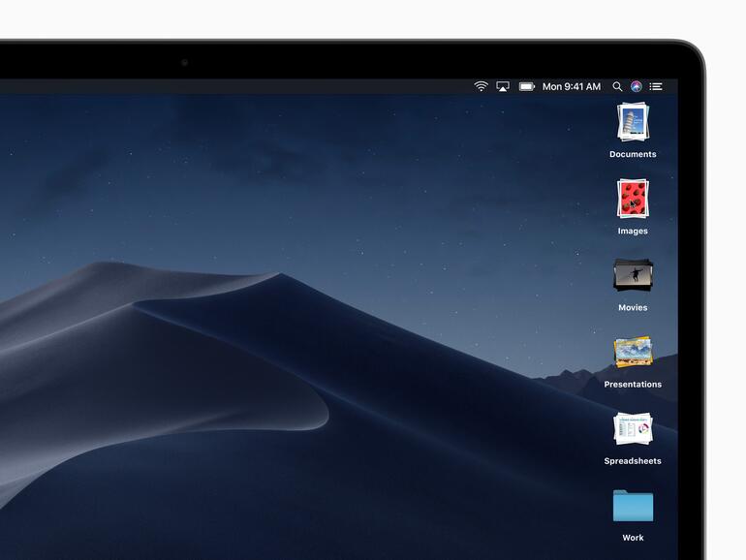Select the Work folder icon
Image resolution: width=746 pixels, height=560 pixels.
pyautogui.click(x=633, y=506)
